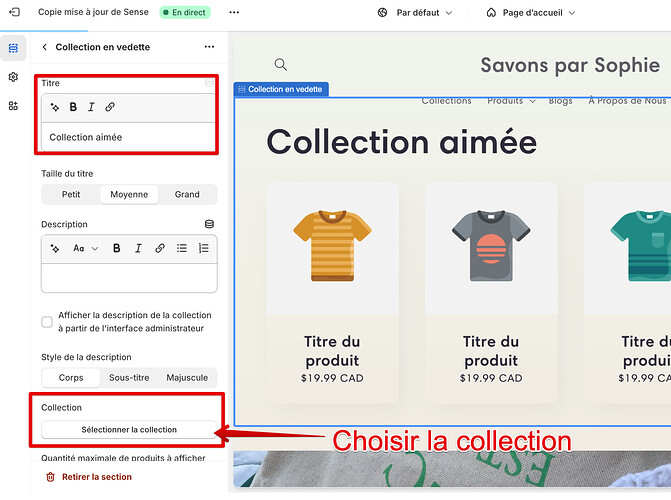Image resolution: width=671 pixels, height=500 pixels.
Task: Click Titre du produit under the grey shirt
Action: [491, 351]
